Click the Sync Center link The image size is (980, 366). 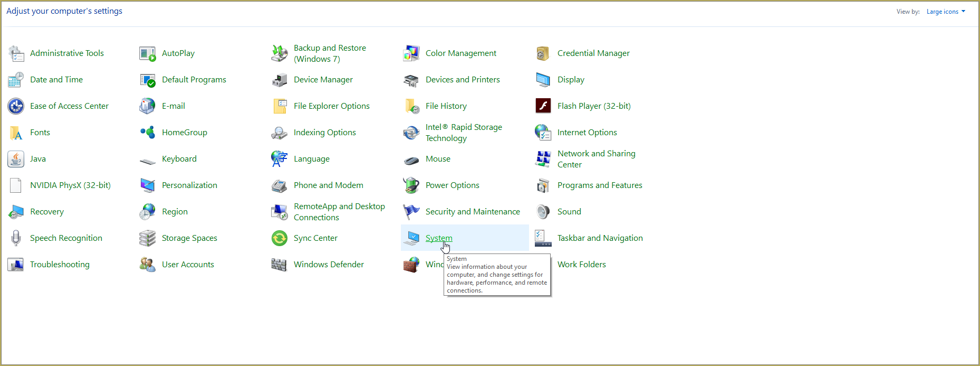coord(315,238)
